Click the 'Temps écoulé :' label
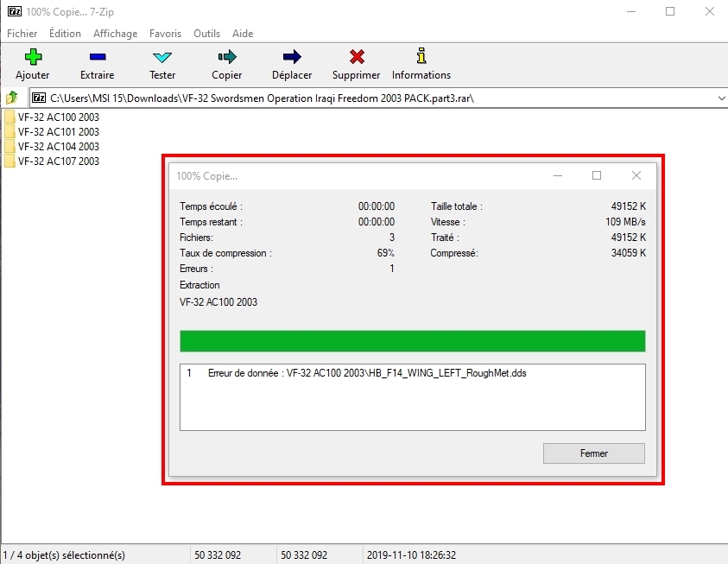 (x=211, y=206)
